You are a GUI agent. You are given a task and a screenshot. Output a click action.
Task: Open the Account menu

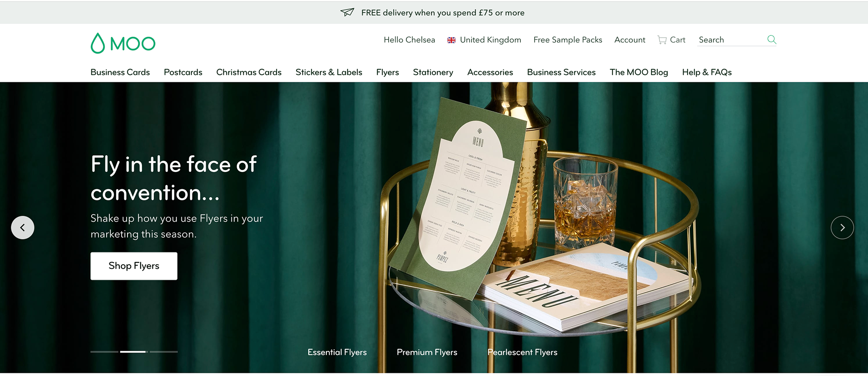630,40
